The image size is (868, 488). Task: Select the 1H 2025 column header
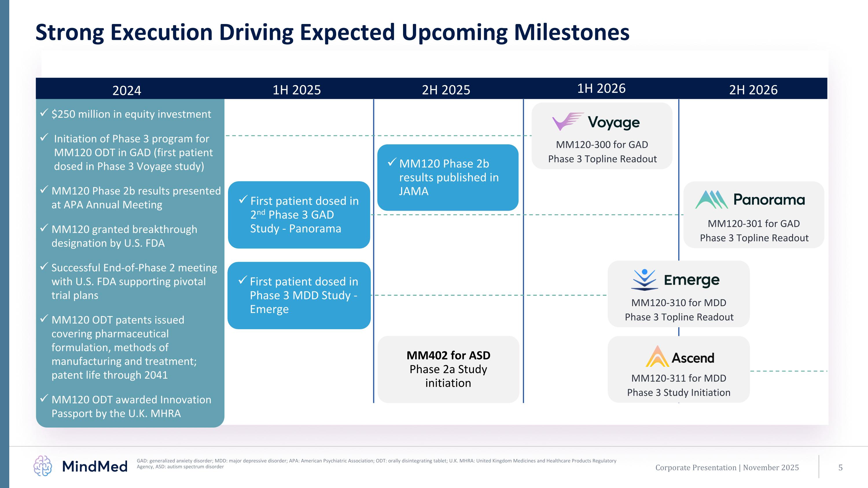(x=297, y=90)
